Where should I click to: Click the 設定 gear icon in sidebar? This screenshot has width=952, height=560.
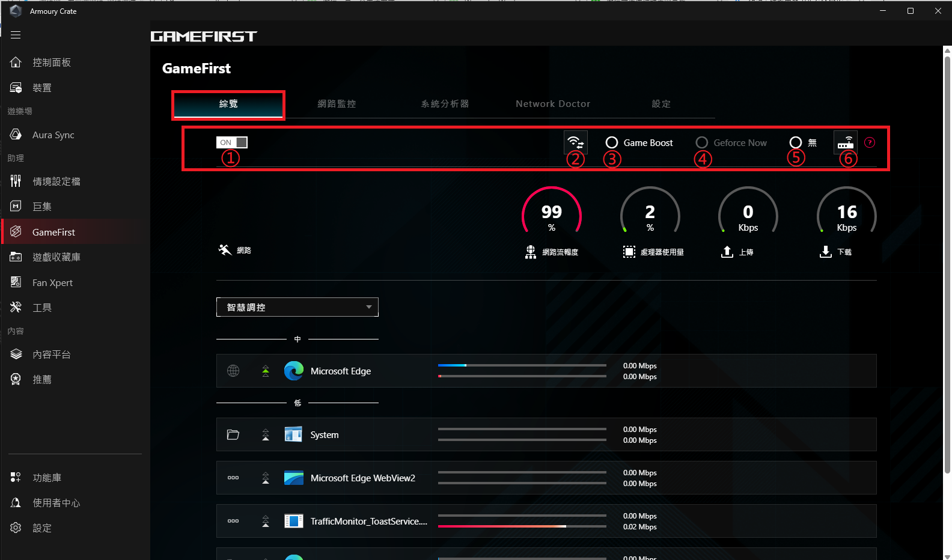coord(16,528)
